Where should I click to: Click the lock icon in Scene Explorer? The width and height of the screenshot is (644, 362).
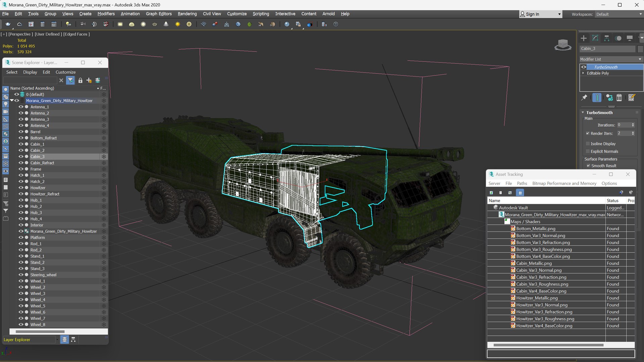pyautogui.click(x=80, y=80)
